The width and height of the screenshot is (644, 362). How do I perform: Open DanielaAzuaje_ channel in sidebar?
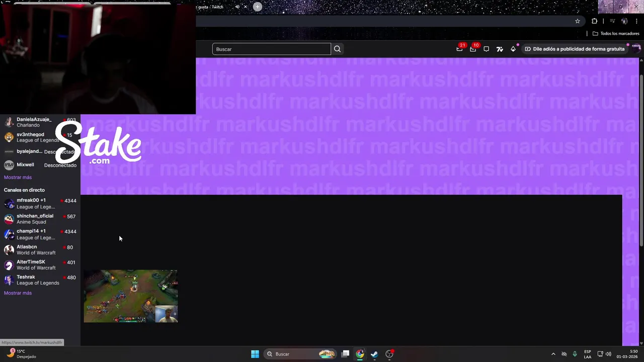point(40,122)
